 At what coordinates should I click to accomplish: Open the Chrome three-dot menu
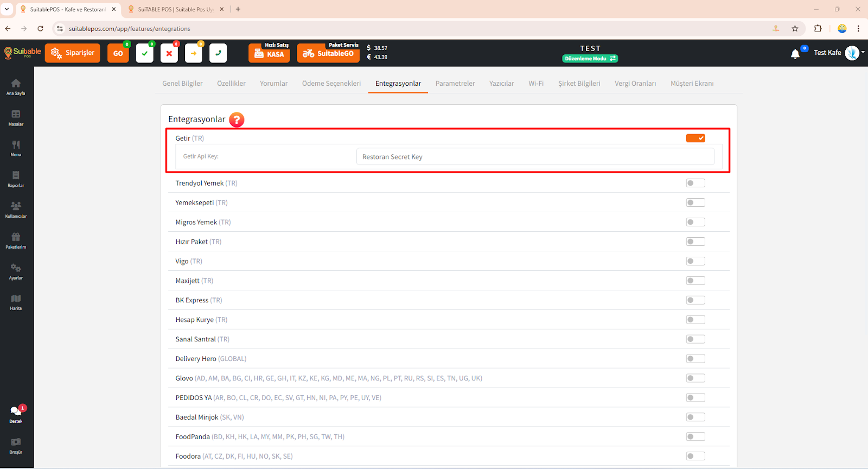[858, 28]
